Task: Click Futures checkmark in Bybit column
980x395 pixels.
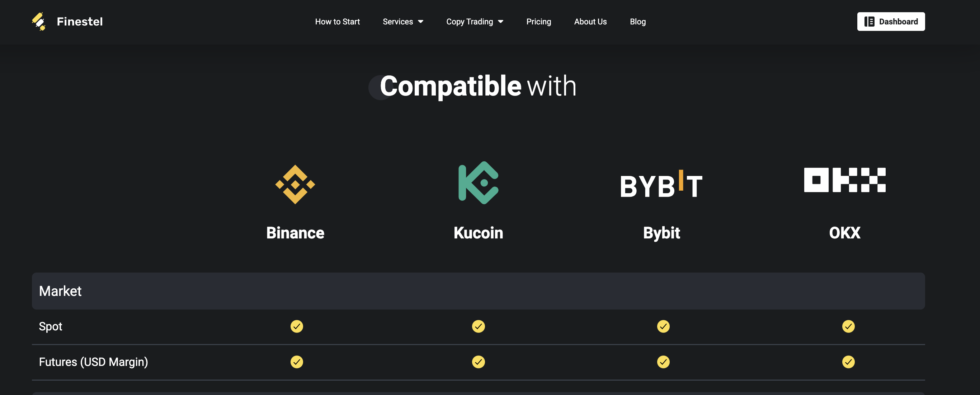Action: 663,362
